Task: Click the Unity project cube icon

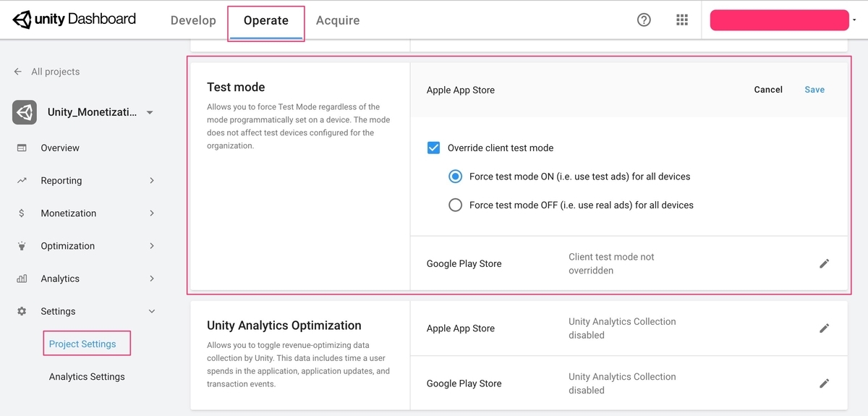Action: (25, 112)
